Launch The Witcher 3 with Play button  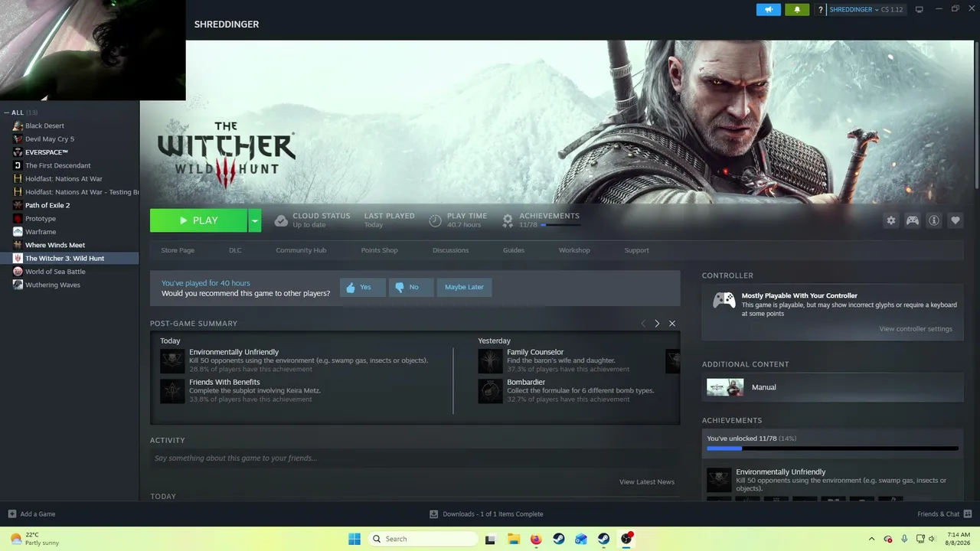(x=198, y=220)
